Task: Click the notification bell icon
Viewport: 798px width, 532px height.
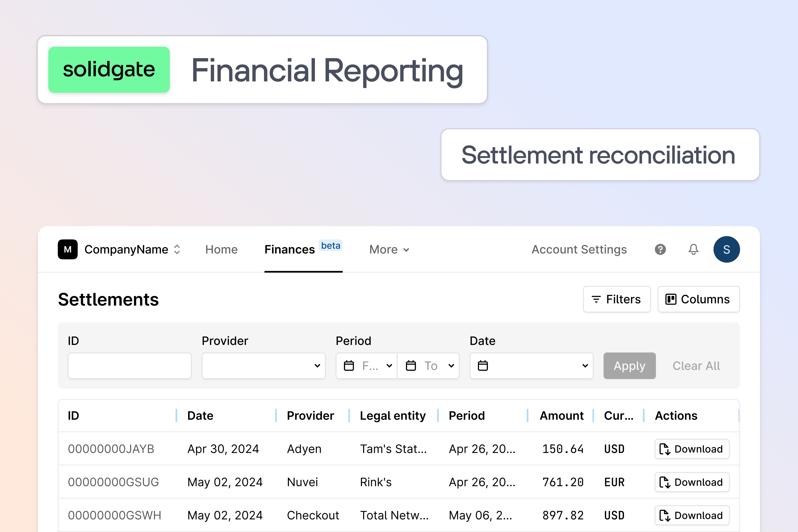Action: pyautogui.click(x=693, y=250)
